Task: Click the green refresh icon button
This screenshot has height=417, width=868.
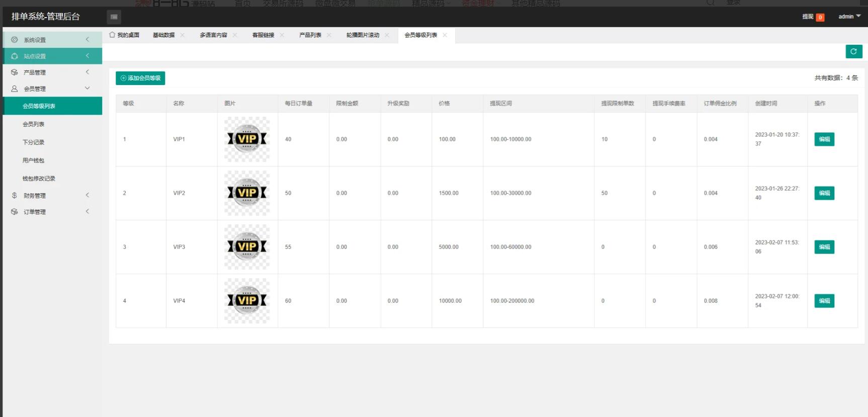Action: coord(853,51)
